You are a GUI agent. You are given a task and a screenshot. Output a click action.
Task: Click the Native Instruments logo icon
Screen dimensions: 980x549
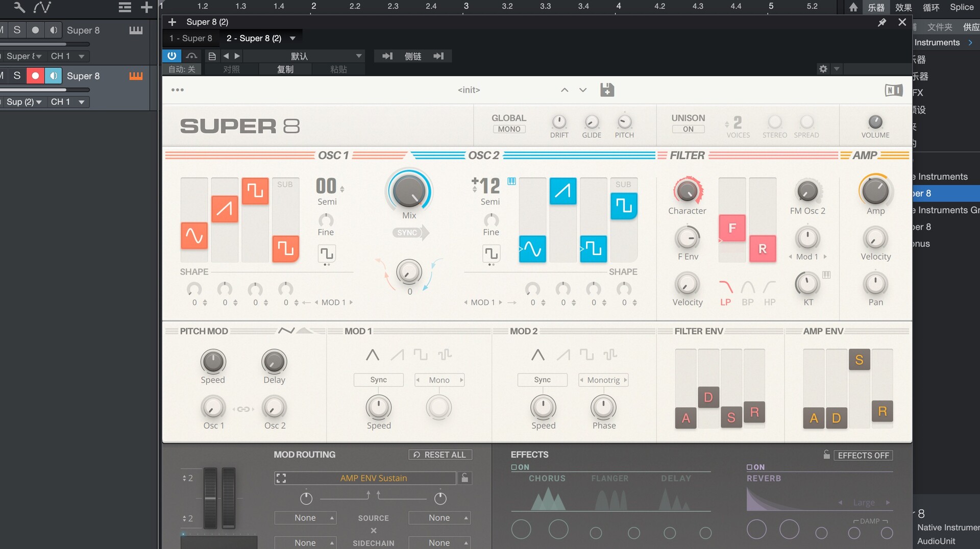(894, 90)
